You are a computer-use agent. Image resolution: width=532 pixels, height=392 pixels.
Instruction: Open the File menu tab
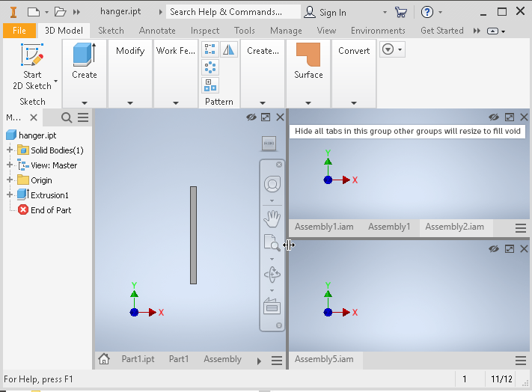tap(19, 31)
